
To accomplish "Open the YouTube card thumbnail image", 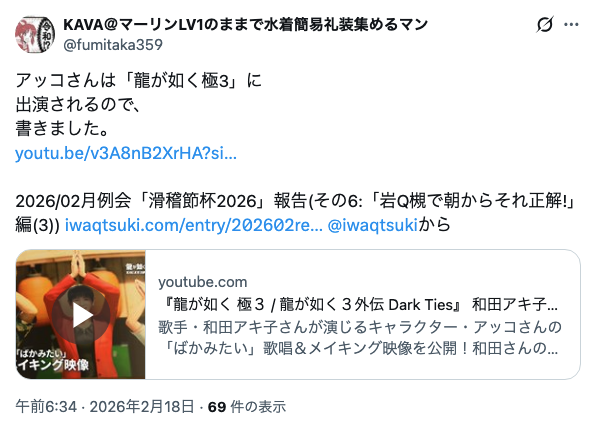I will click(81, 315).
